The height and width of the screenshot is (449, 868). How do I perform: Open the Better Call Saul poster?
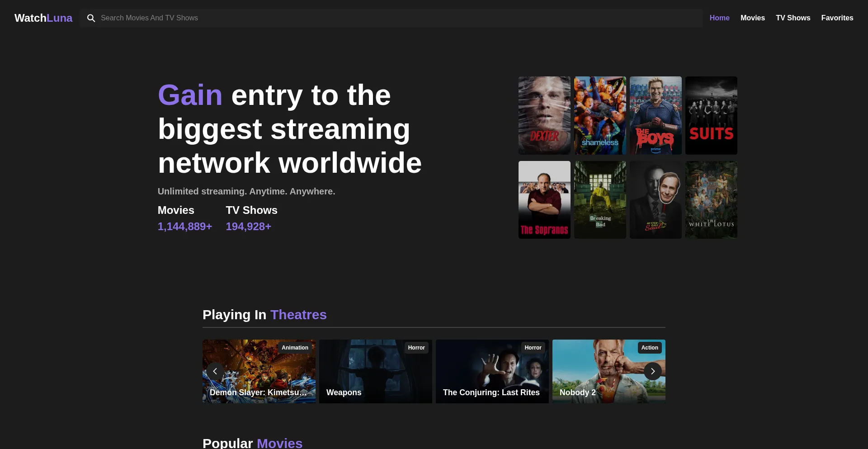tap(656, 199)
